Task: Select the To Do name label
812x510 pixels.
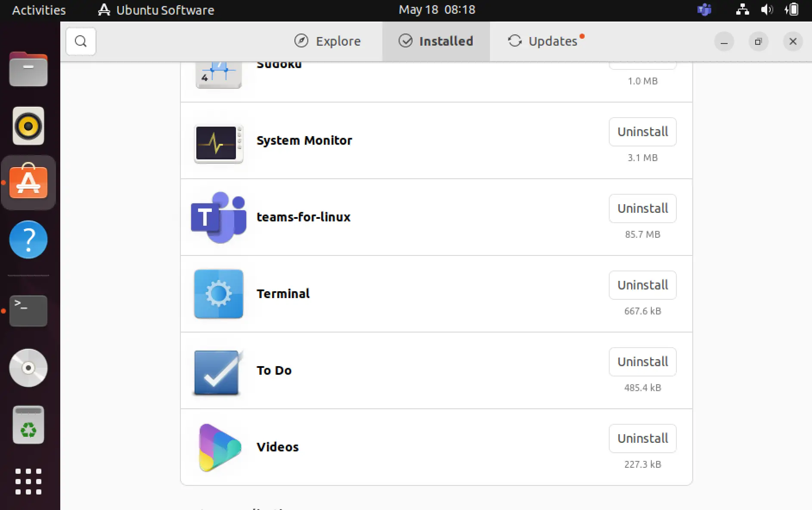Action: (274, 370)
